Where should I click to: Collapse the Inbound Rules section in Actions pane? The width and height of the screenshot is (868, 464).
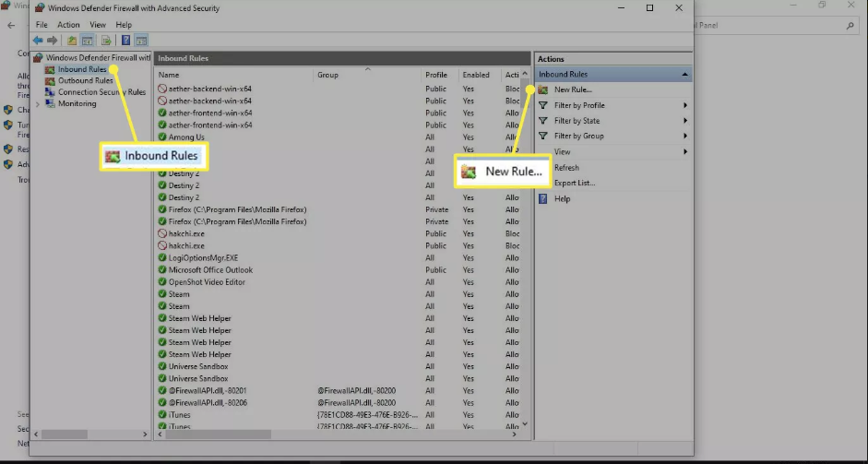684,74
